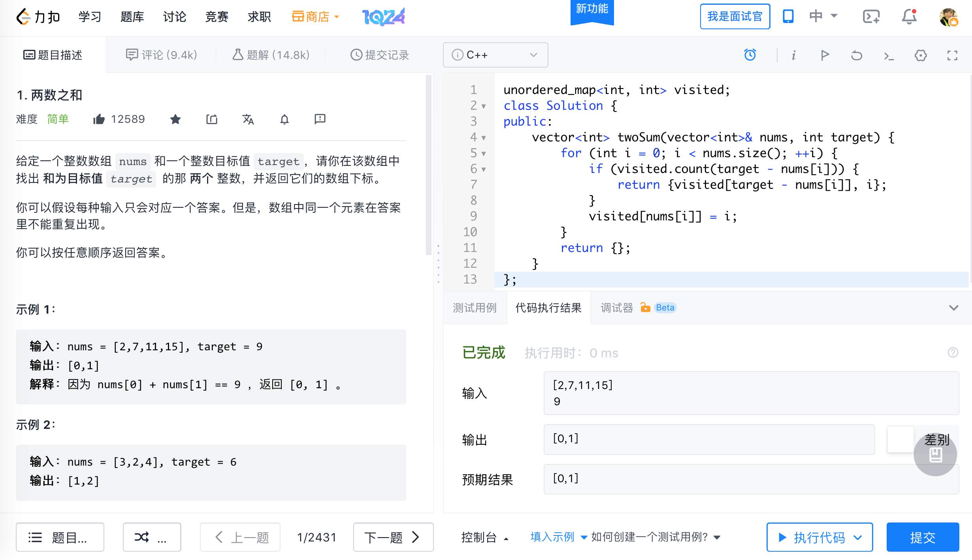This screenshot has width=972, height=560.
Task: Click the thumbs-up like icon
Action: click(x=99, y=119)
